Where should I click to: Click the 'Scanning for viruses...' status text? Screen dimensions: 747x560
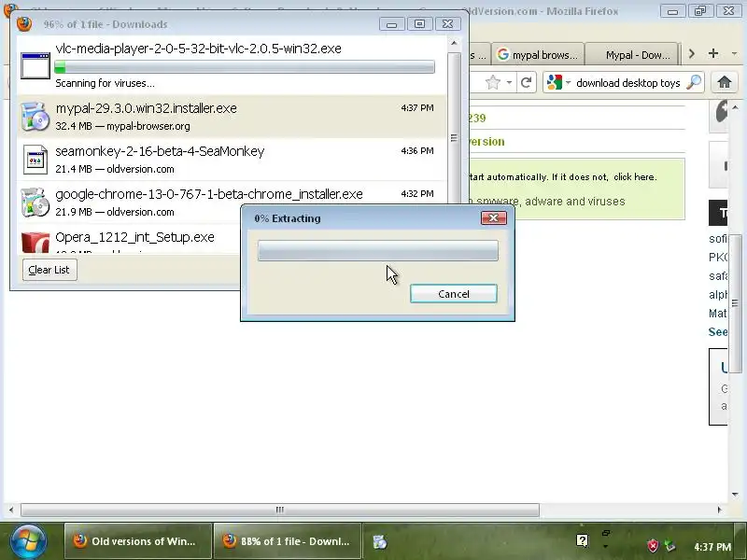click(x=105, y=83)
